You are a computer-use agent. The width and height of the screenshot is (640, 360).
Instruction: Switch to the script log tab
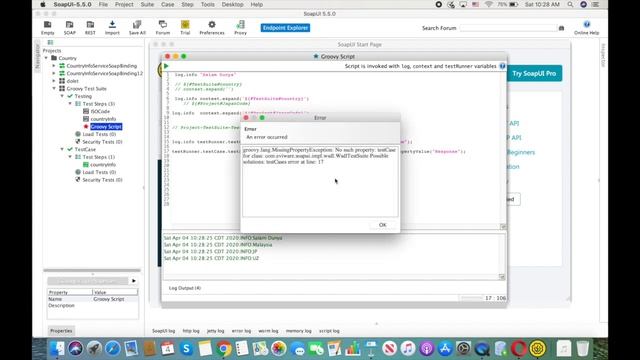click(x=329, y=331)
